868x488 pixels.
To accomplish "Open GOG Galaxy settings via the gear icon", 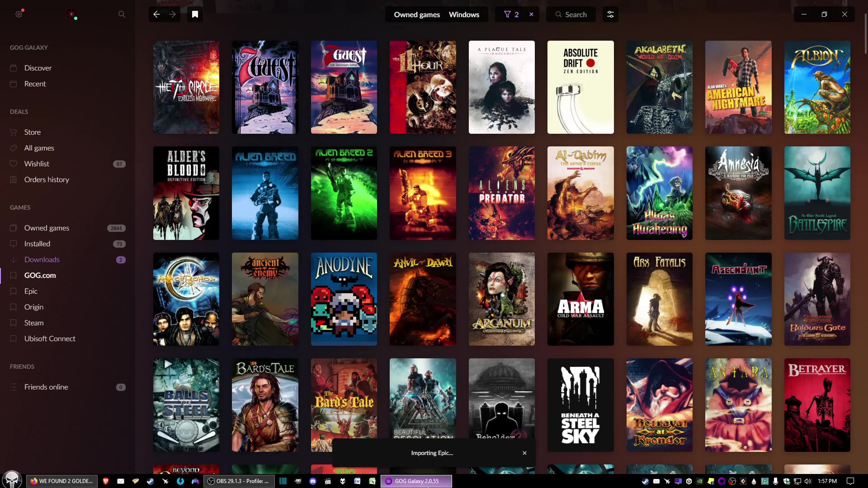I will [19, 14].
